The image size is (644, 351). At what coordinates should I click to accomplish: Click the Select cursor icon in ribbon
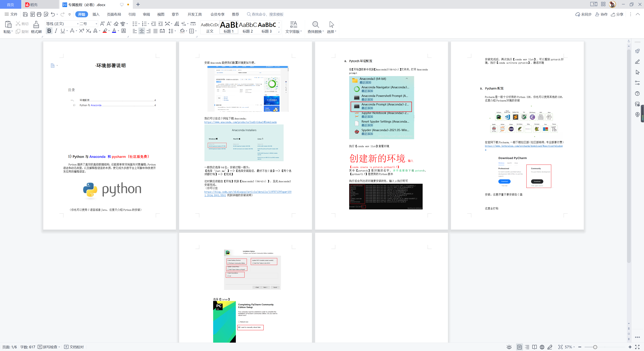click(x=332, y=25)
